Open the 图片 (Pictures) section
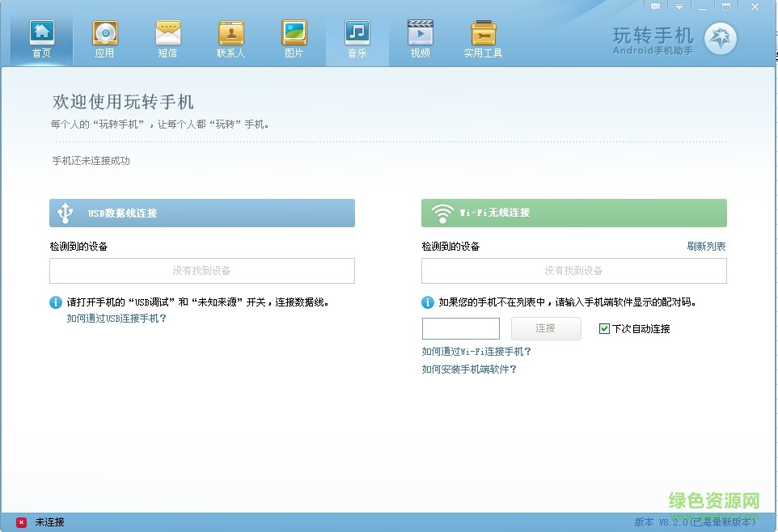The image size is (778, 532). (294, 36)
